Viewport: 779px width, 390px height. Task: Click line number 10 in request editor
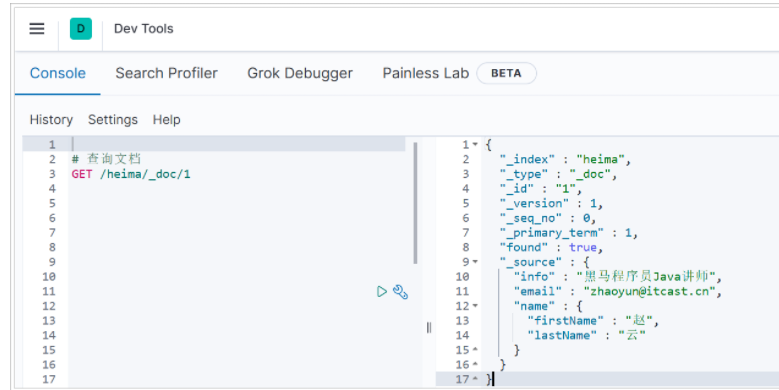tap(49, 277)
